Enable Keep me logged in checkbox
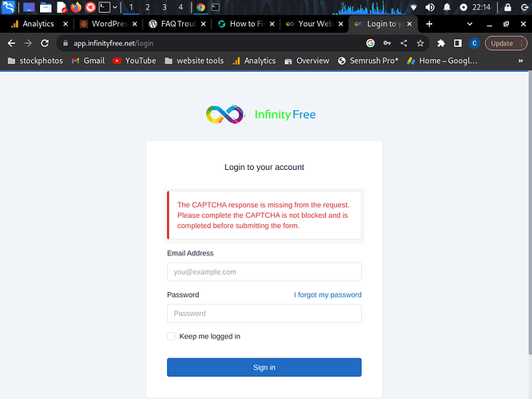This screenshot has height=399, width=532. point(171,337)
